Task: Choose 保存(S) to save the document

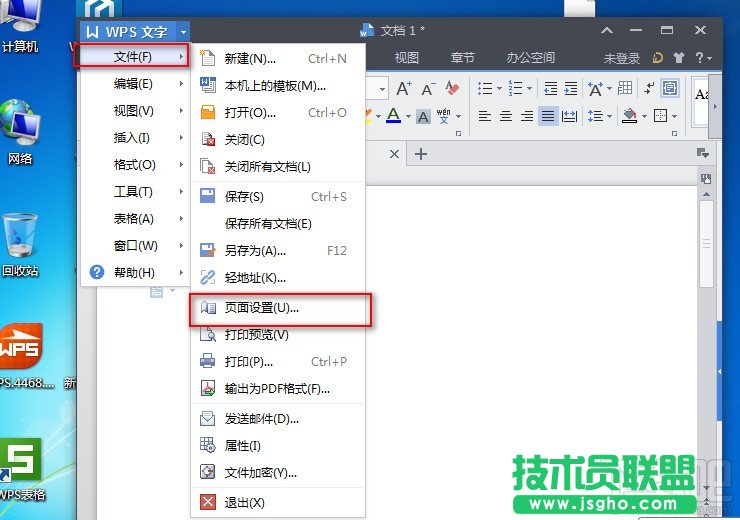Action: click(x=278, y=196)
